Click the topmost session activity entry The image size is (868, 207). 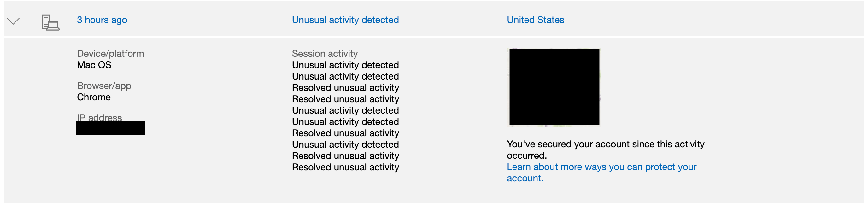pyautogui.click(x=345, y=65)
